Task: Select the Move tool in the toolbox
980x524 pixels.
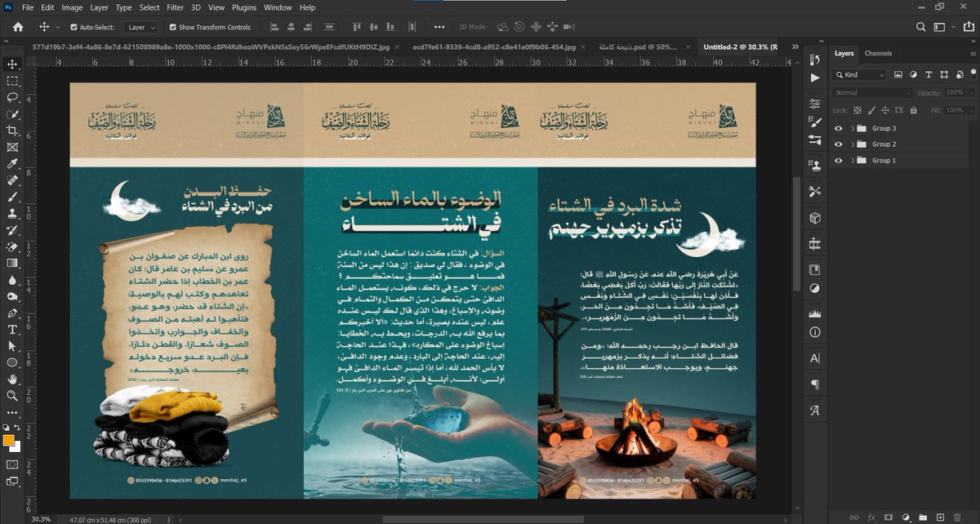Action: 12,64
